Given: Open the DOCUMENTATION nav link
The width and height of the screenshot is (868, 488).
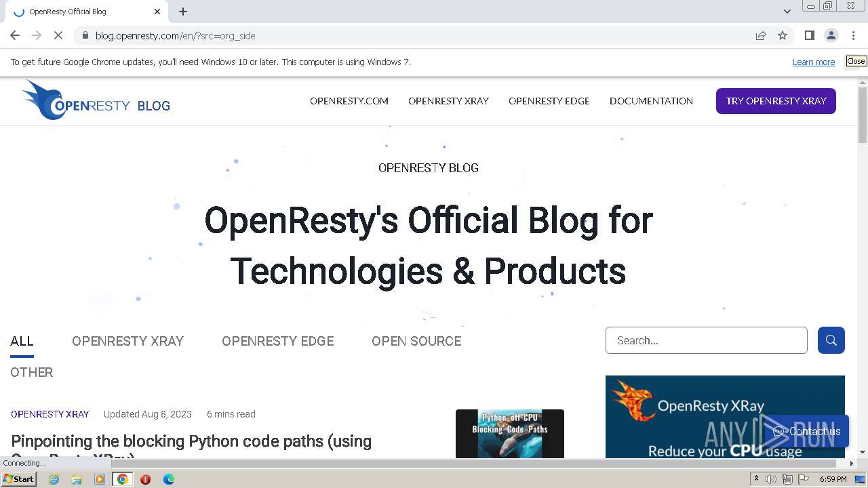Looking at the screenshot, I should tap(651, 101).
